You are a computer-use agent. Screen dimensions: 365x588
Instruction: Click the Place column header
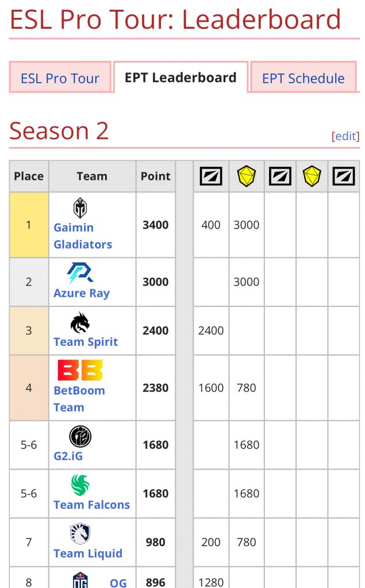click(x=29, y=176)
